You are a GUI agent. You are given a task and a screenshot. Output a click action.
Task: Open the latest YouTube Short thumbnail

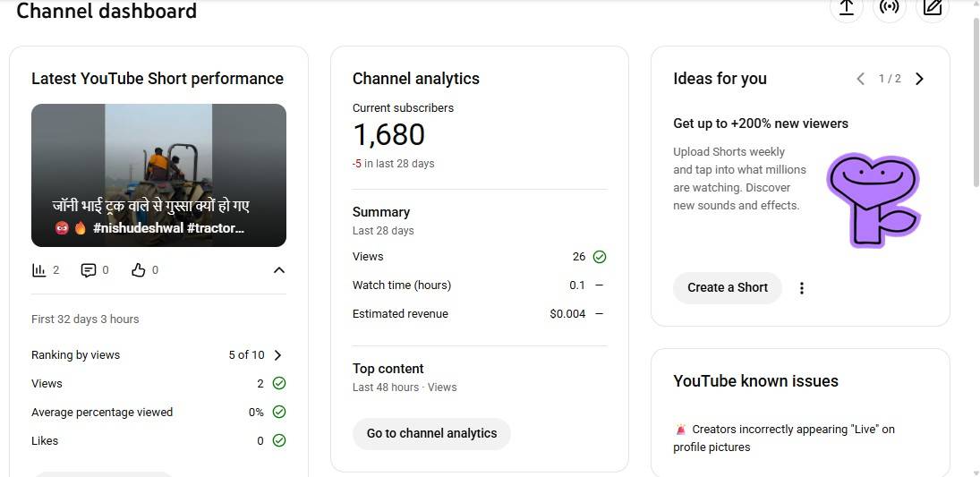pos(158,175)
